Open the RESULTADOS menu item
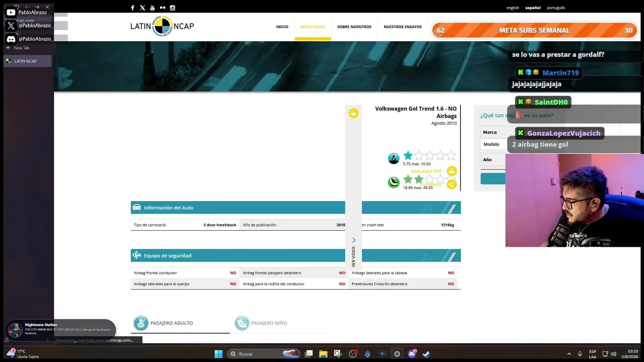The image size is (644, 362). [x=313, y=27]
